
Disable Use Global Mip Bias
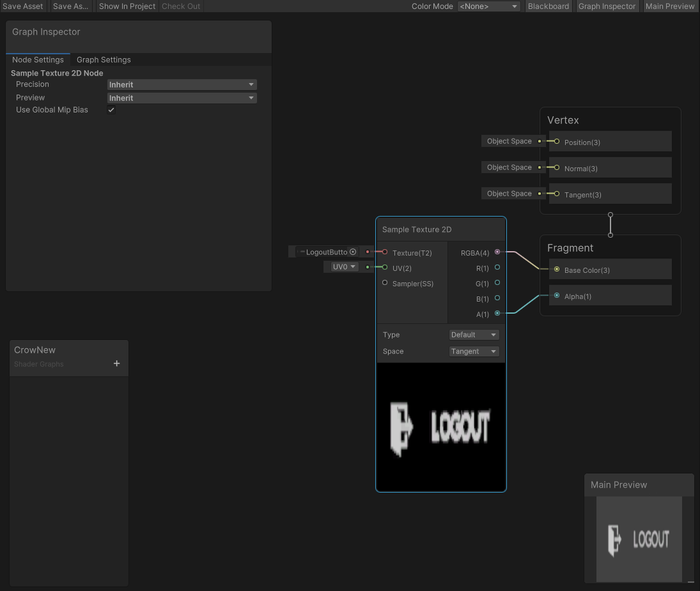point(111,109)
